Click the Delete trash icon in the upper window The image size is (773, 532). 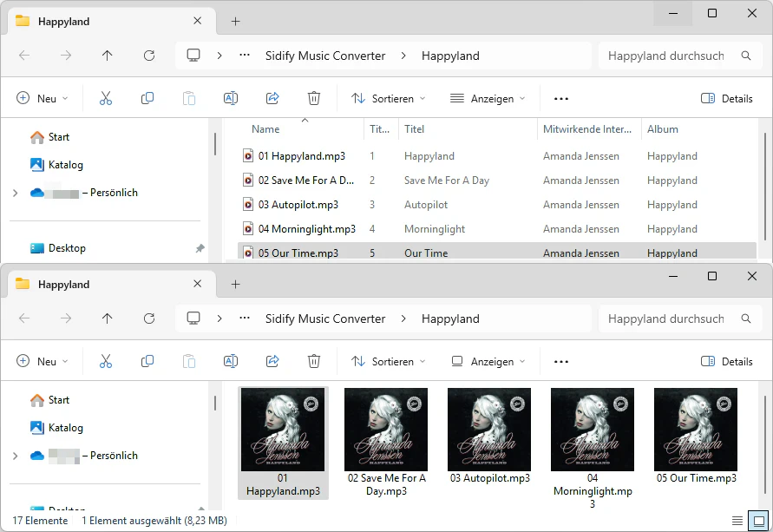pos(314,98)
